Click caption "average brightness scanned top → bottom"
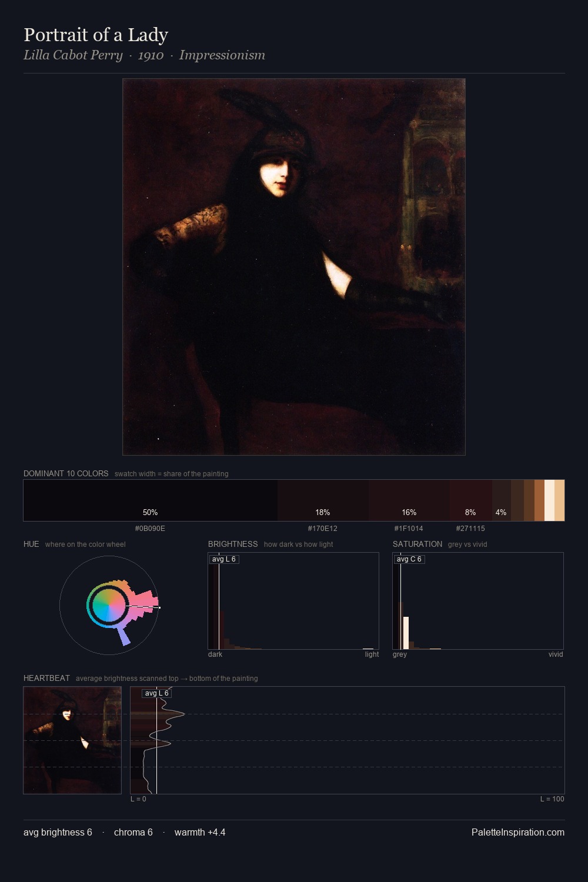 point(166,679)
